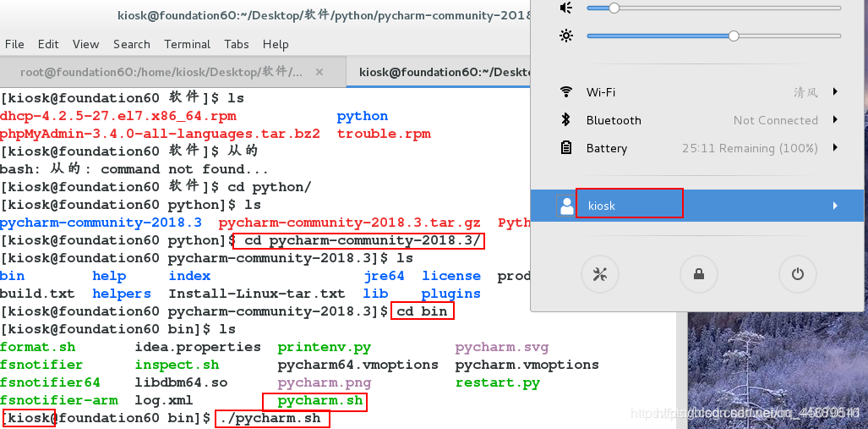868x429 pixels.
Task: Click the printenv.py file name
Action: (x=325, y=348)
